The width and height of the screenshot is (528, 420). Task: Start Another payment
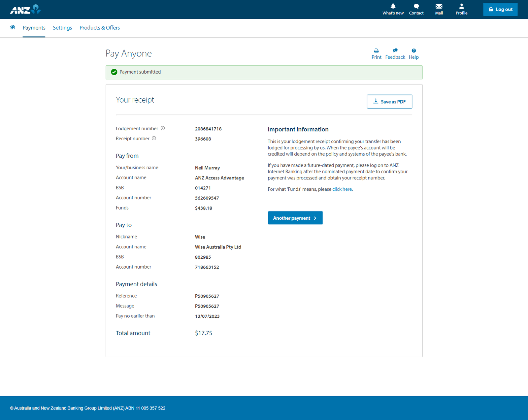pyautogui.click(x=295, y=218)
